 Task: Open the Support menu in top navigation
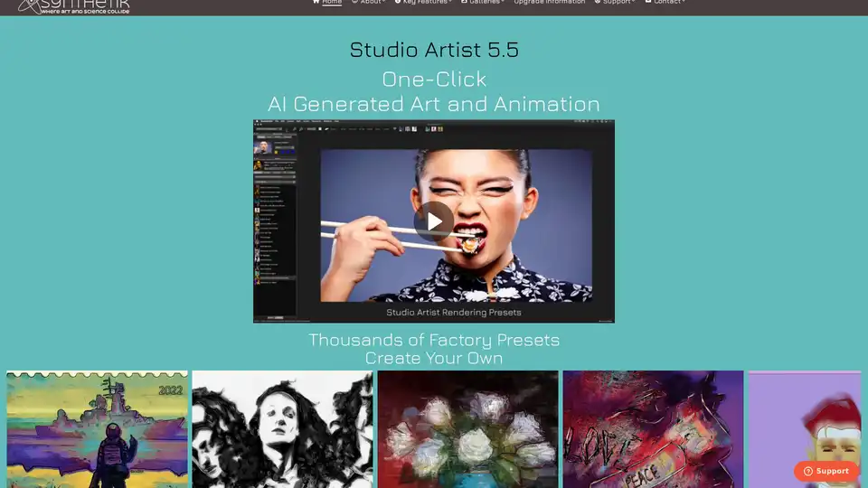coord(617,2)
